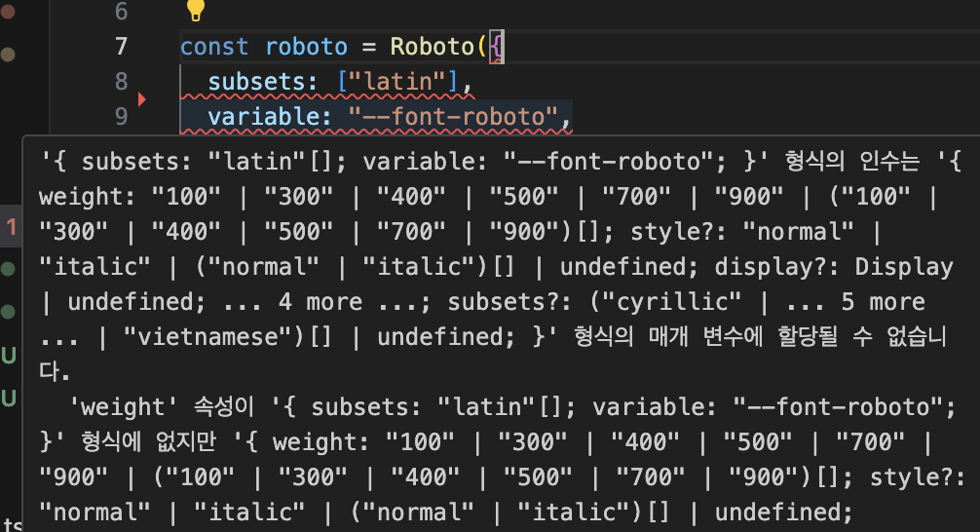Click the 'Roboto(' function call on line 7

[438, 47]
